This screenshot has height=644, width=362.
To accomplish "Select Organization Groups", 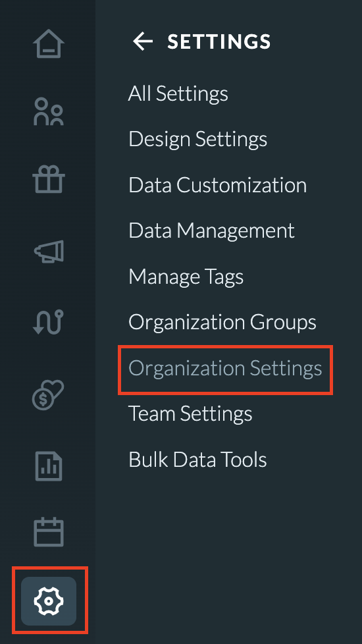I will 222,322.
